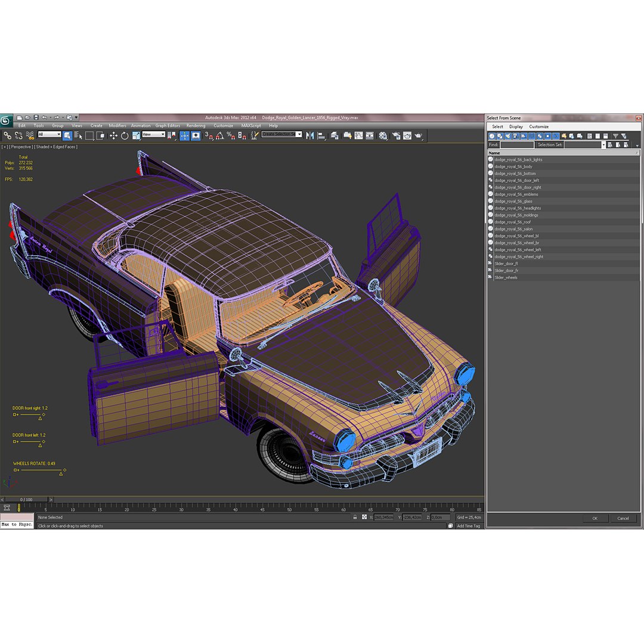The image size is (644, 644).
Task: Click the Select All icon in Select From Scene
Action: (589, 136)
